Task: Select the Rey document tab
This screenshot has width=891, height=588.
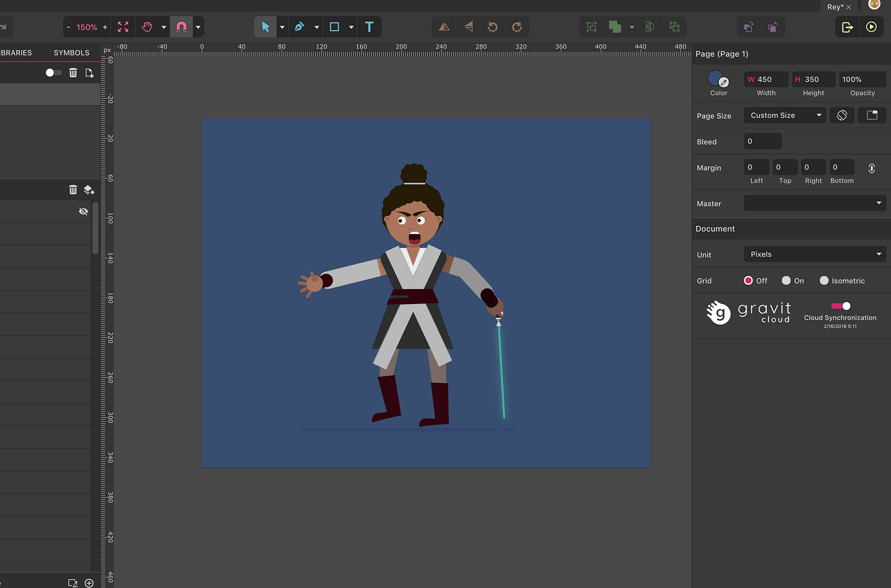Action: tap(834, 7)
